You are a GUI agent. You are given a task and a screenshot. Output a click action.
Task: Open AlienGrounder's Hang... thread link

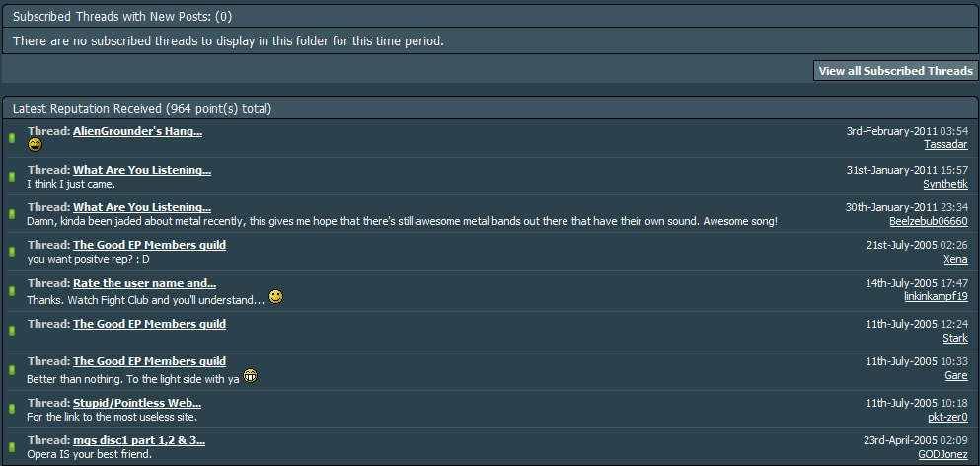[x=137, y=131]
